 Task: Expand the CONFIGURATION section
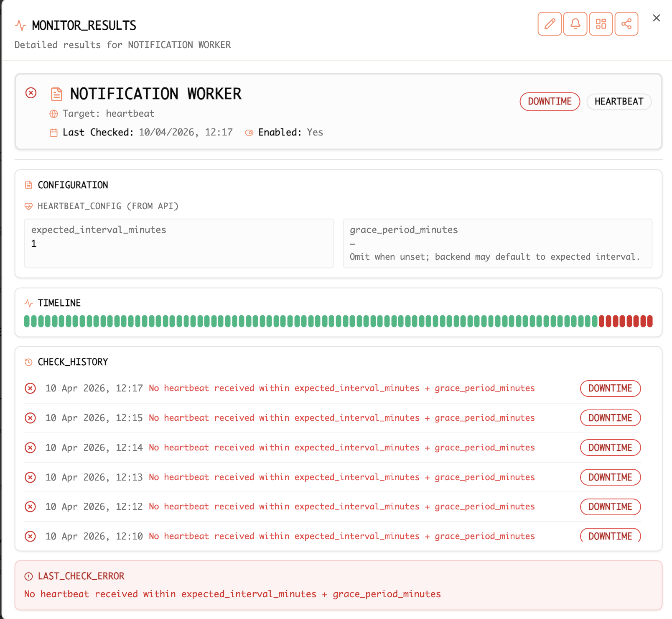[x=73, y=185]
